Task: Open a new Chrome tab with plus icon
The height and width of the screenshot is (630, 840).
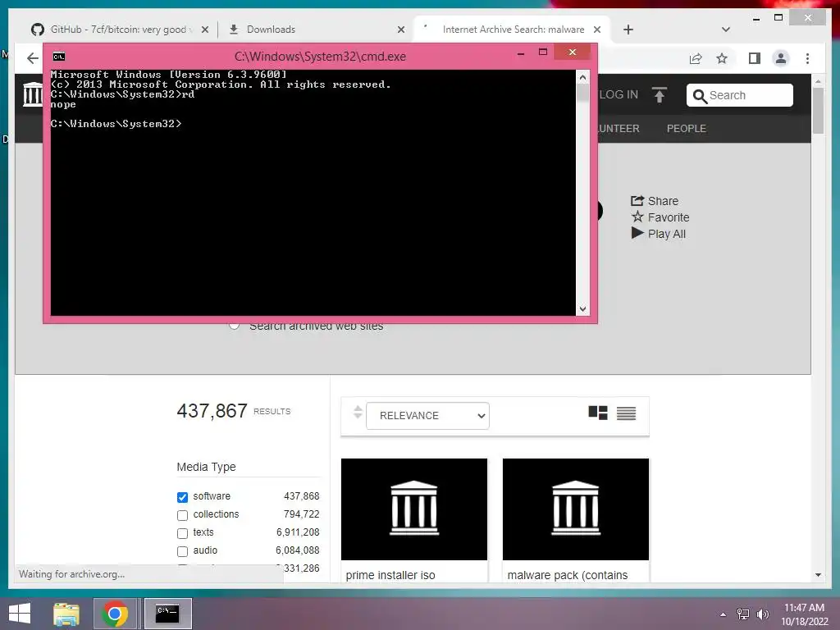Action: (628, 30)
